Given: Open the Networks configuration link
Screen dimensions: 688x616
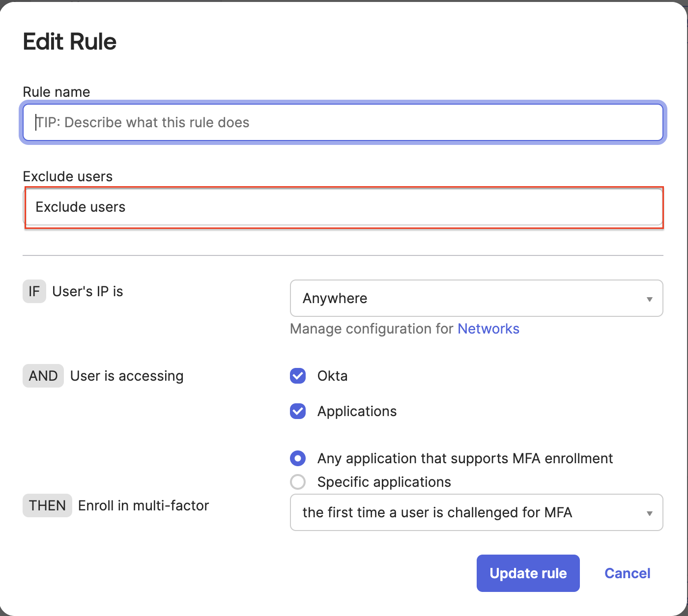Looking at the screenshot, I should pos(488,329).
